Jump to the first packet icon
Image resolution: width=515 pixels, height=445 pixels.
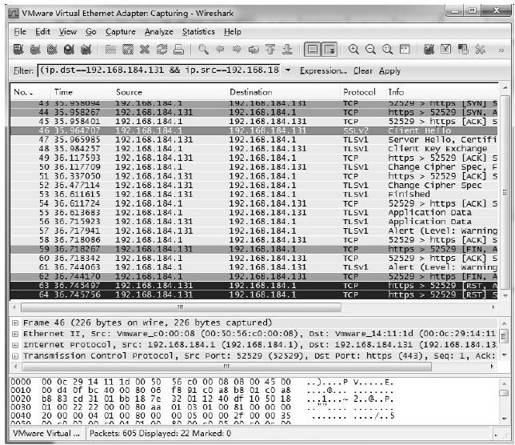coord(270,50)
